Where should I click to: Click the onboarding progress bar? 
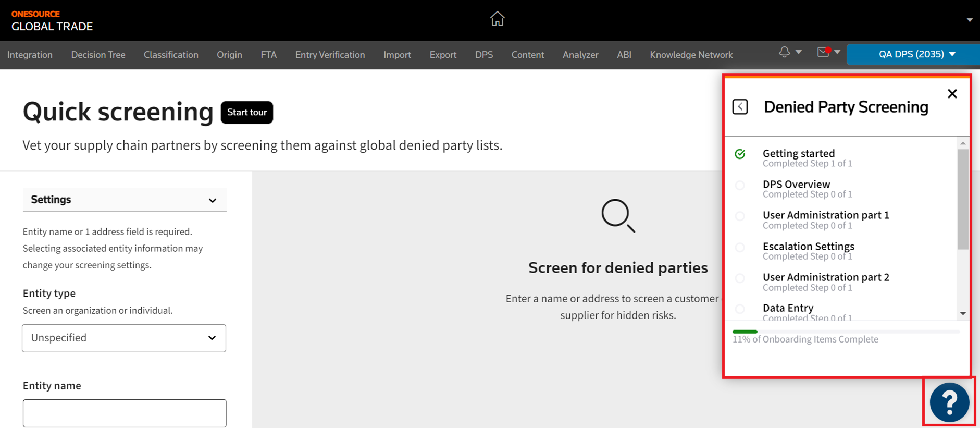846,332
